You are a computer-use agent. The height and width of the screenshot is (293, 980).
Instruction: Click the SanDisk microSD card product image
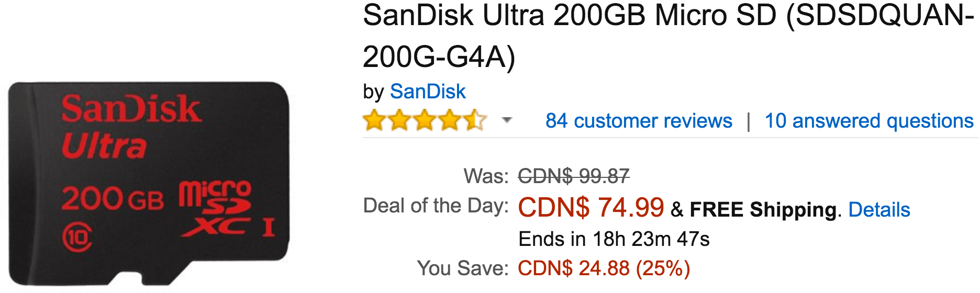click(149, 183)
